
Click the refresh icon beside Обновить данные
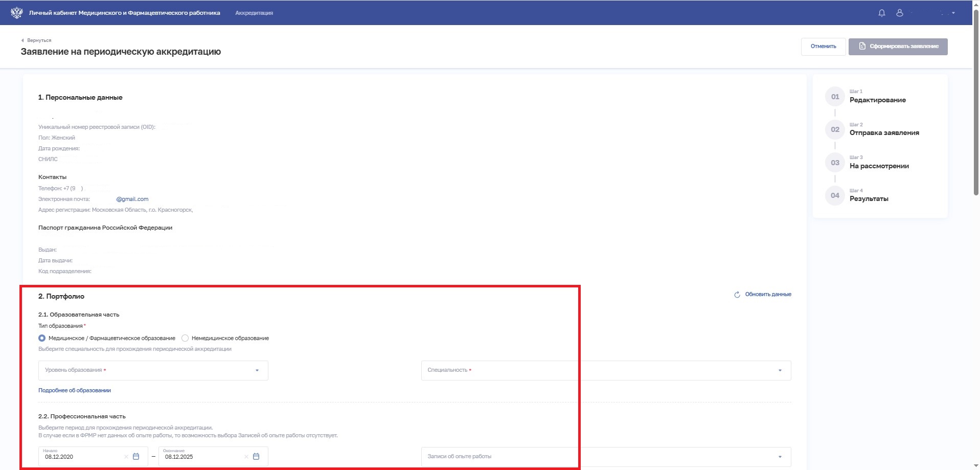737,295
